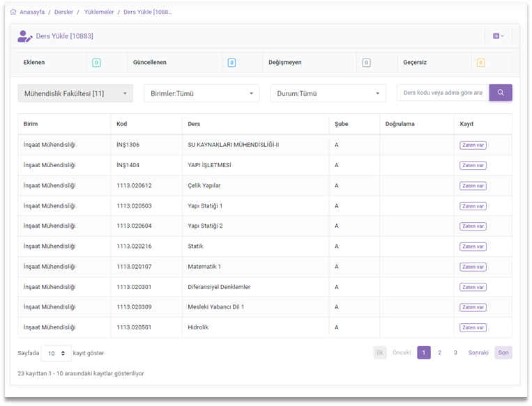Viewport: 532px width, 406px height.
Task: Expand the Birimler:Tümü dropdown
Action: point(202,93)
